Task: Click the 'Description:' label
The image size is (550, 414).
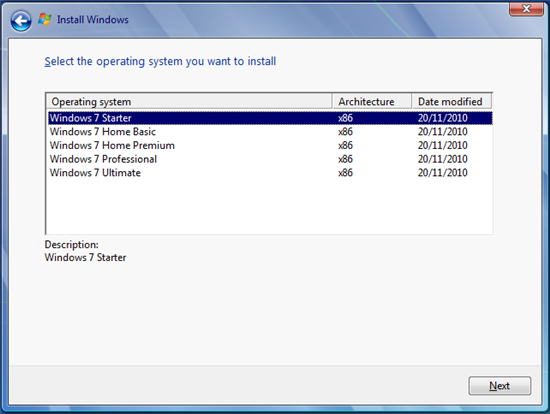Action: click(x=72, y=245)
